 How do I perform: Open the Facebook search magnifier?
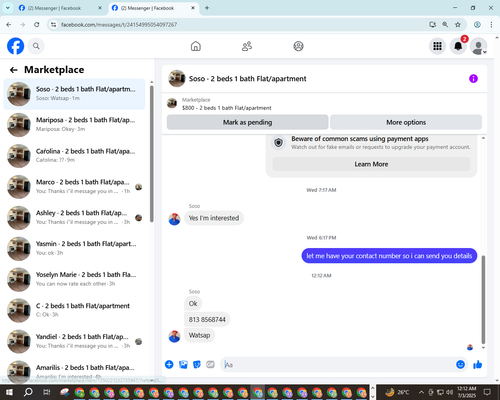[x=36, y=46]
